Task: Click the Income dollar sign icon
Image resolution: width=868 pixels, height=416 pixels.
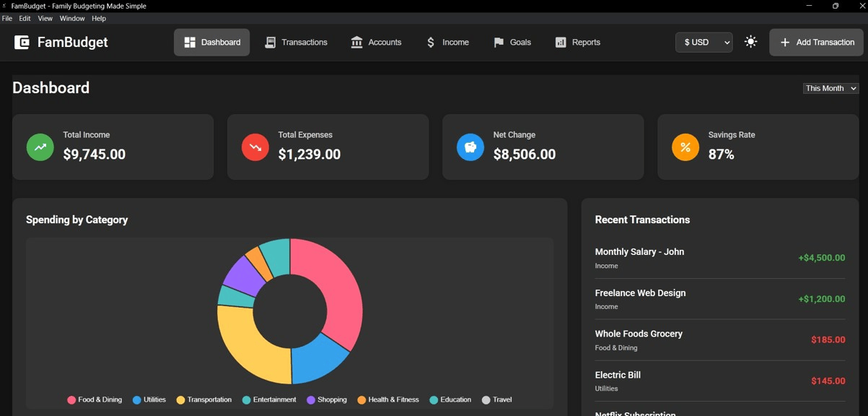Action: click(x=430, y=42)
